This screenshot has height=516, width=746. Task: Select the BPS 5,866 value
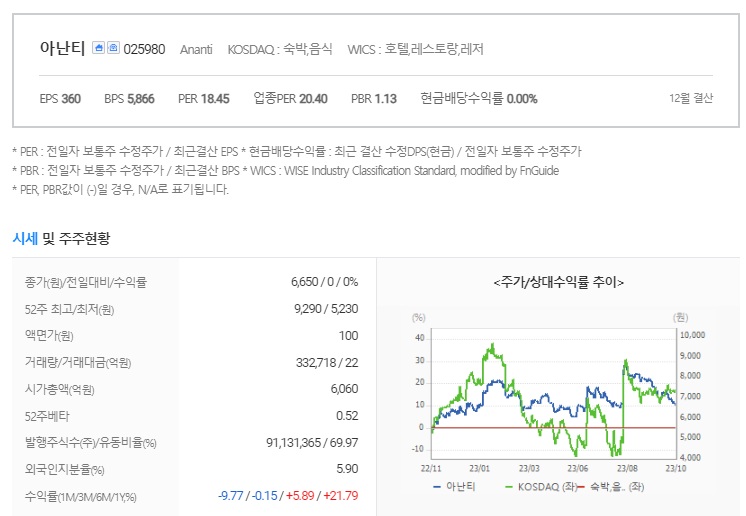[x=129, y=99]
